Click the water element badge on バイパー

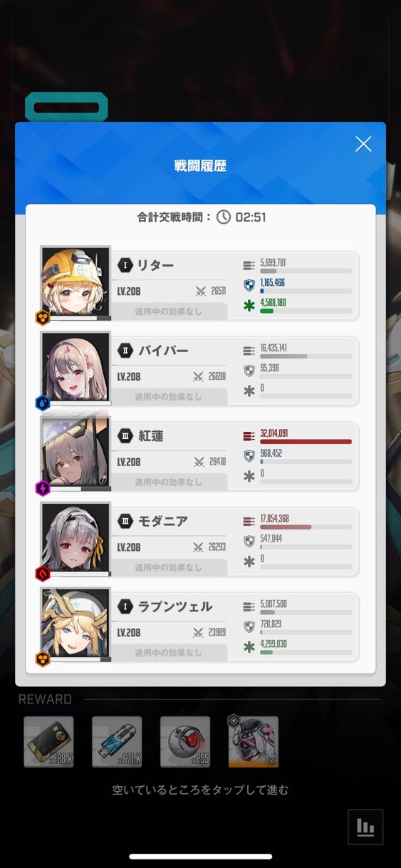click(x=43, y=403)
